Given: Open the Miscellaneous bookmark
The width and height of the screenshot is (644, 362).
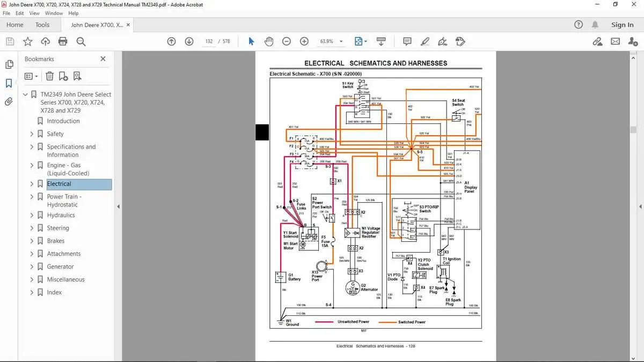Looking at the screenshot, I should (x=65, y=279).
